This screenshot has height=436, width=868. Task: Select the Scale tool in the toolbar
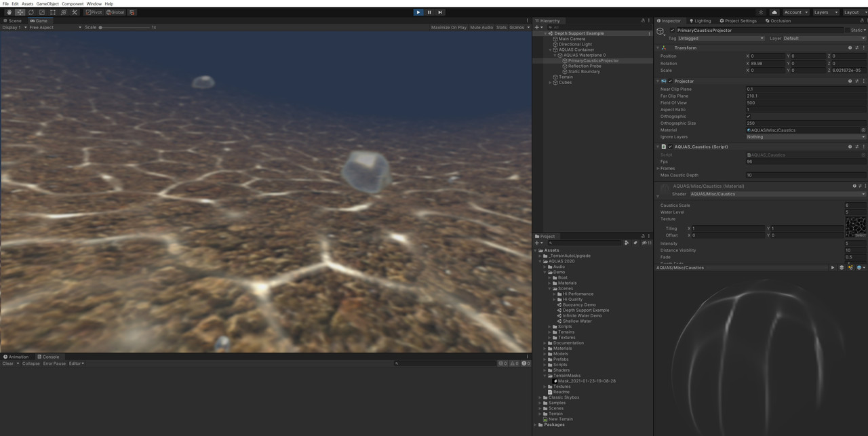click(x=41, y=12)
